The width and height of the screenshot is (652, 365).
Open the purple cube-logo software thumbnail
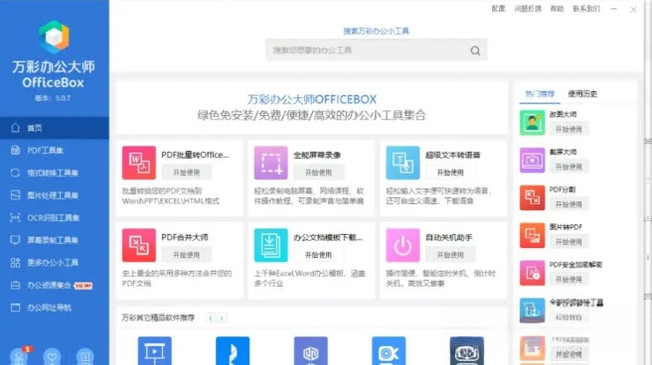tap(311, 351)
